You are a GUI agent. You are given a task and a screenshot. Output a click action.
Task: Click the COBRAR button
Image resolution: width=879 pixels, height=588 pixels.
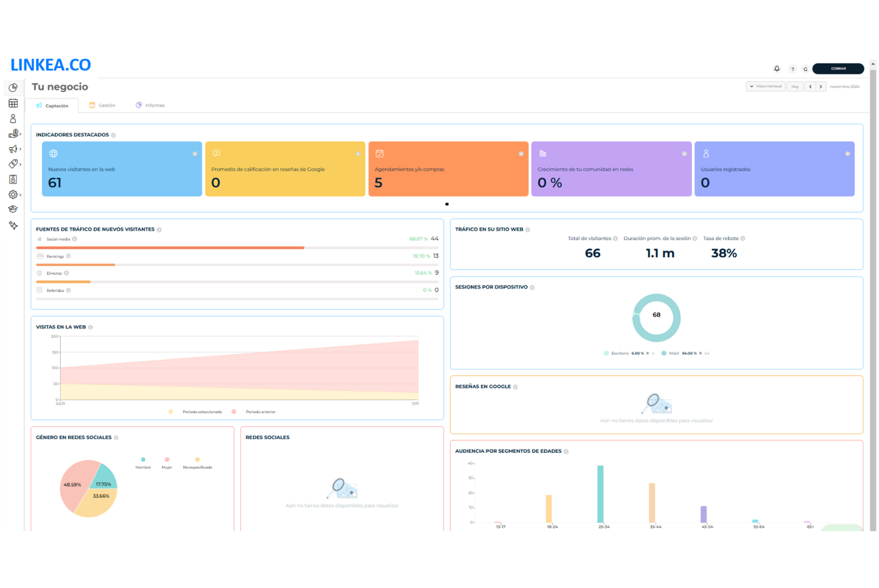tap(837, 69)
